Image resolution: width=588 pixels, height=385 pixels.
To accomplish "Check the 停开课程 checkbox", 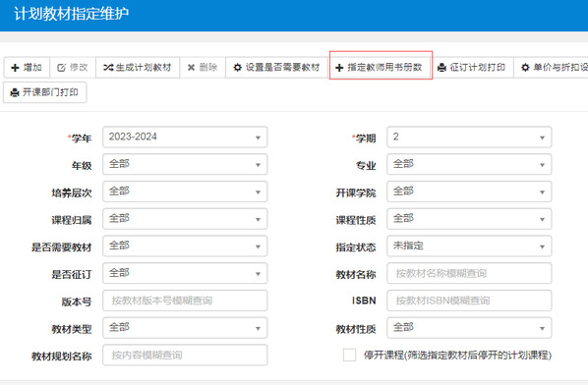I will click(349, 355).
